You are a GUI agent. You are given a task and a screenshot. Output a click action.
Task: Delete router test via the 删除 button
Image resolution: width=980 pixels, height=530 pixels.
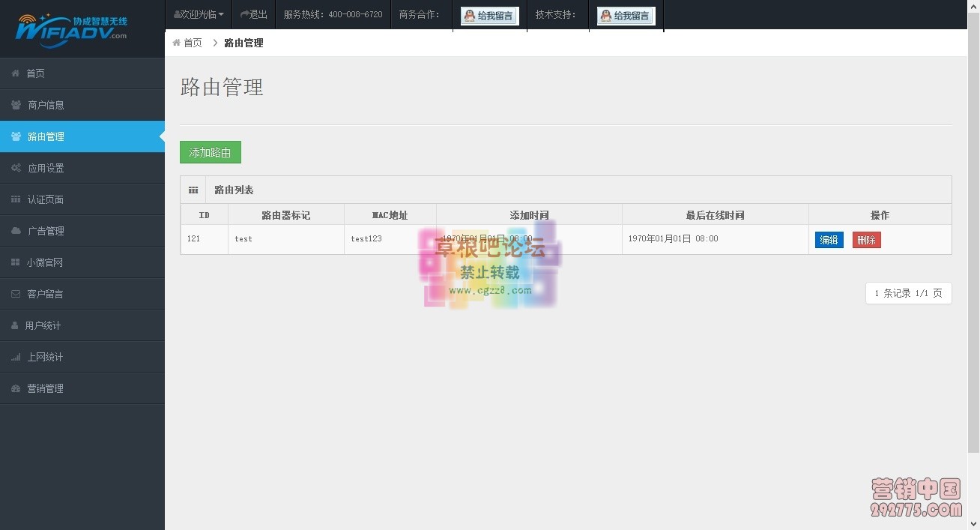tap(866, 239)
